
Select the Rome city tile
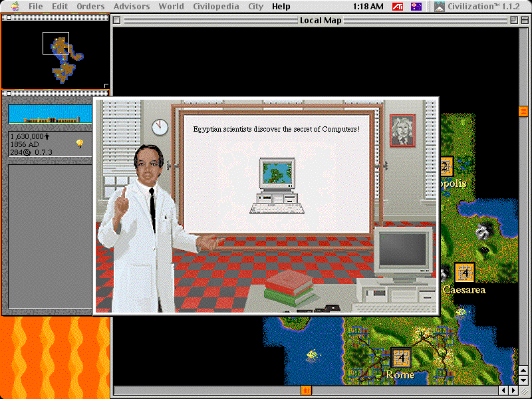[402, 358]
